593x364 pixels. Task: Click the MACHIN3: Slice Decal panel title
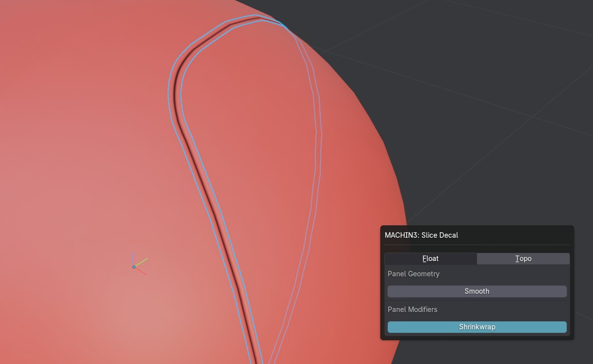pos(421,235)
